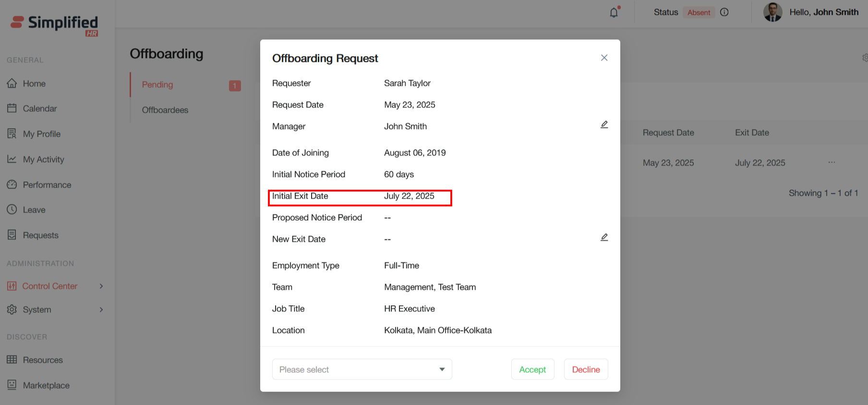Screen dimensions: 868x405
Task: Open the Performance page
Action: (x=47, y=185)
